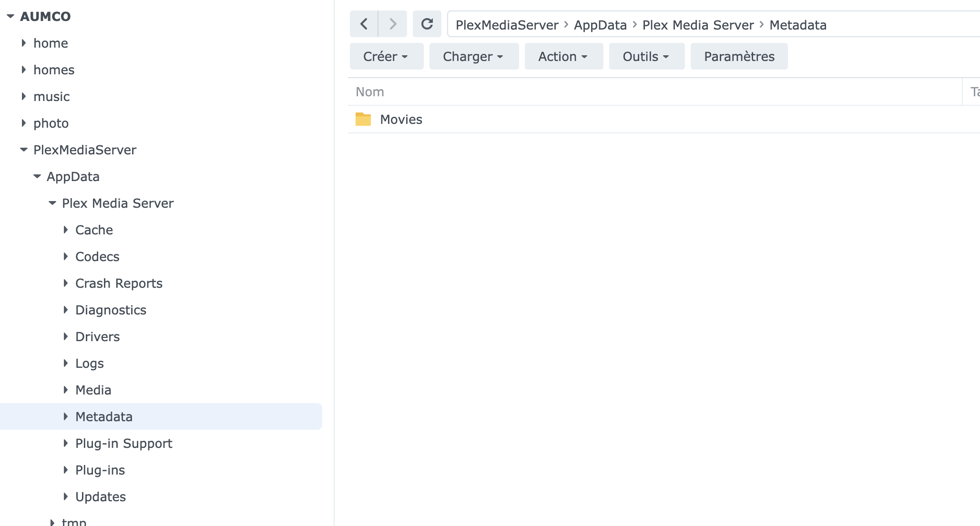Open the Outils dropdown menu
The image size is (980, 526).
click(647, 56)
